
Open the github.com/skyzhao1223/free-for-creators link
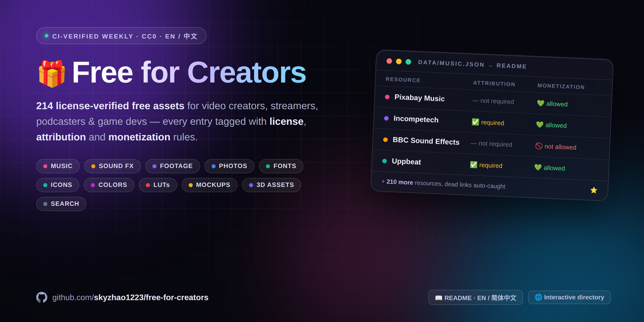pyautogui.click(x=130, y=297)
